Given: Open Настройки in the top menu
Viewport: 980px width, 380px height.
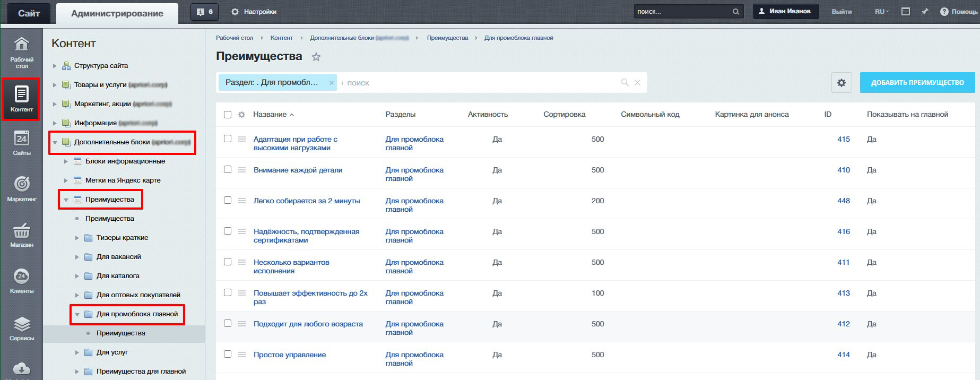Looking at the screenshot, I should pyautogui.click(x=254, y=12).
